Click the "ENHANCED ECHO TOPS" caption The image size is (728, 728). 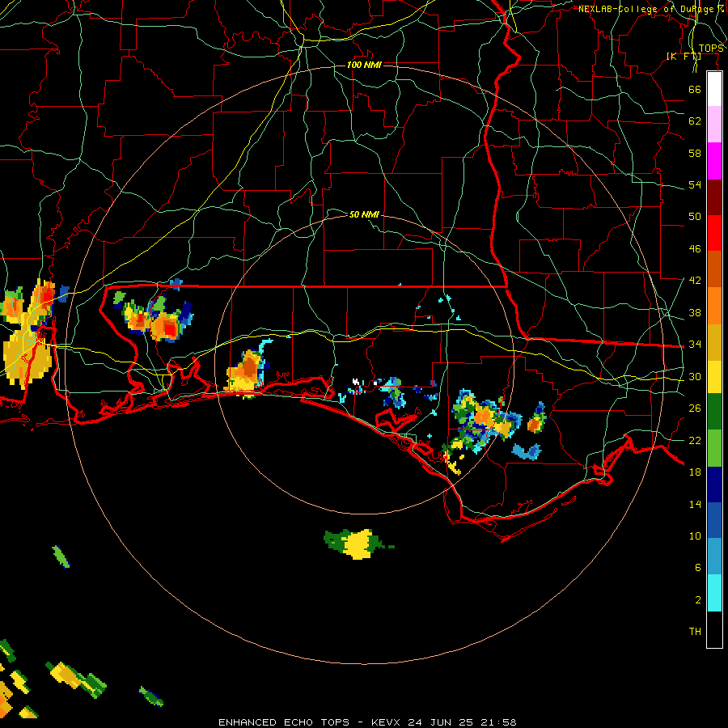tap(284, 722)
